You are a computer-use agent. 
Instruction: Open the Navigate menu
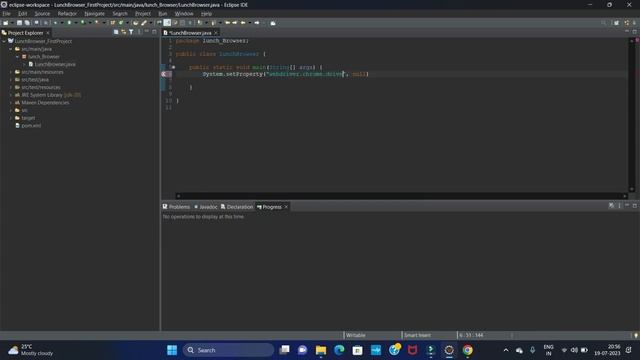[94, 13]
